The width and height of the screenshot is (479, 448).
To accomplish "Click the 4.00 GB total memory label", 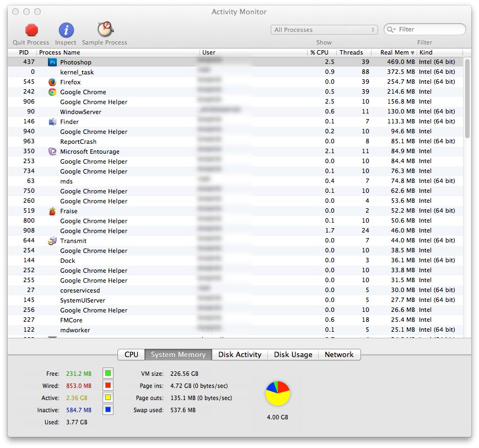I will click(x=277, y=417).
